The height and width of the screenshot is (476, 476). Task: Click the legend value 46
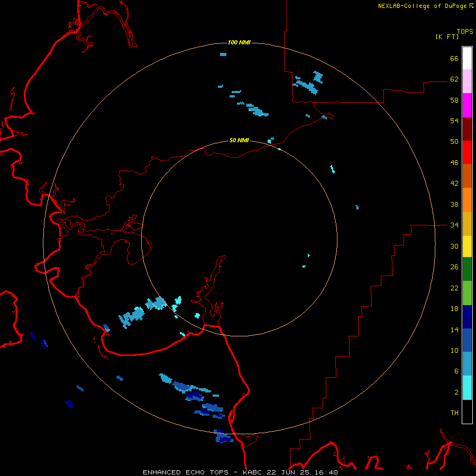pyautogui.click(x=454, y=162)
